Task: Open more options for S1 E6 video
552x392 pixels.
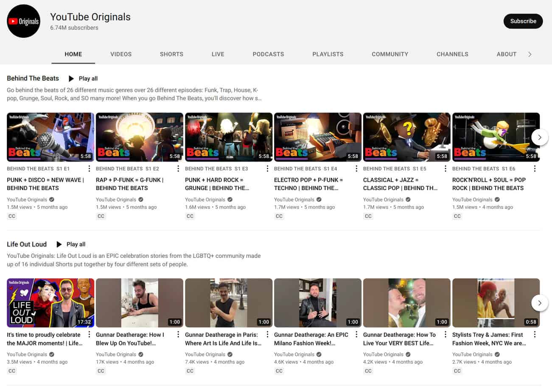Action: [x=535, y=169]
